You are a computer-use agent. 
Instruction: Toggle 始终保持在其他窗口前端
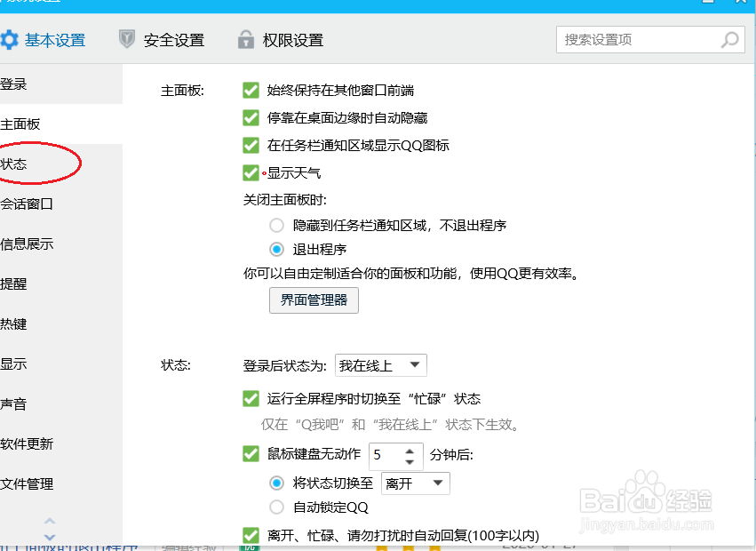pos(250,90)
